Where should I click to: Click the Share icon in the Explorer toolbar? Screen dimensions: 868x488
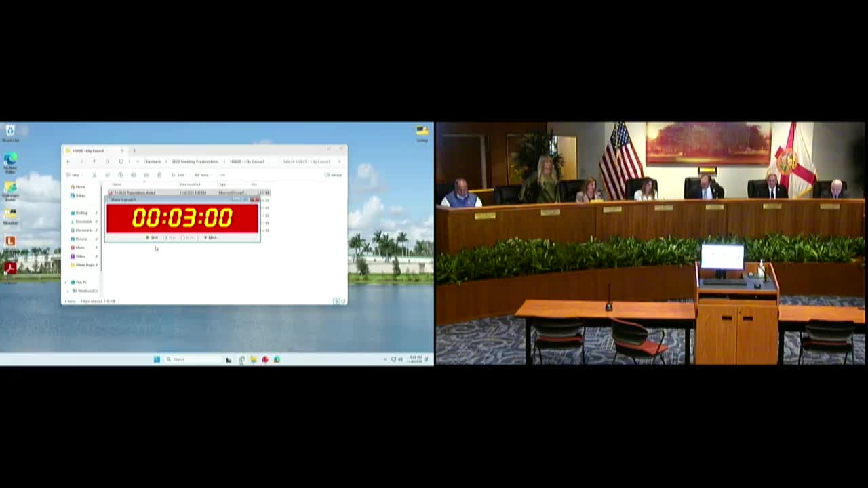click(146, 175)
